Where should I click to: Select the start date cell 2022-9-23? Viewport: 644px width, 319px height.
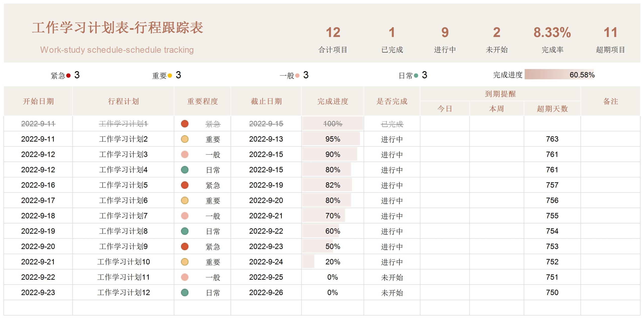38,292
